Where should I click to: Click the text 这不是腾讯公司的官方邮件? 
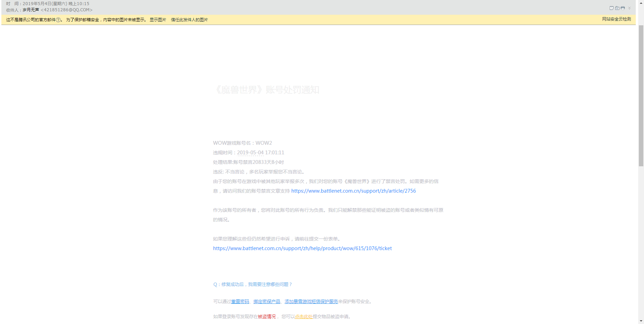tap(31, 20)
